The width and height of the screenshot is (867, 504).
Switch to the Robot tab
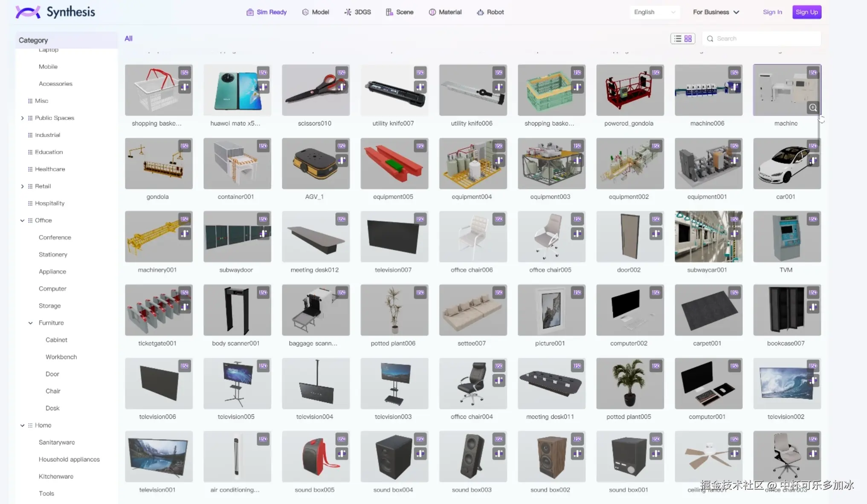490,12
